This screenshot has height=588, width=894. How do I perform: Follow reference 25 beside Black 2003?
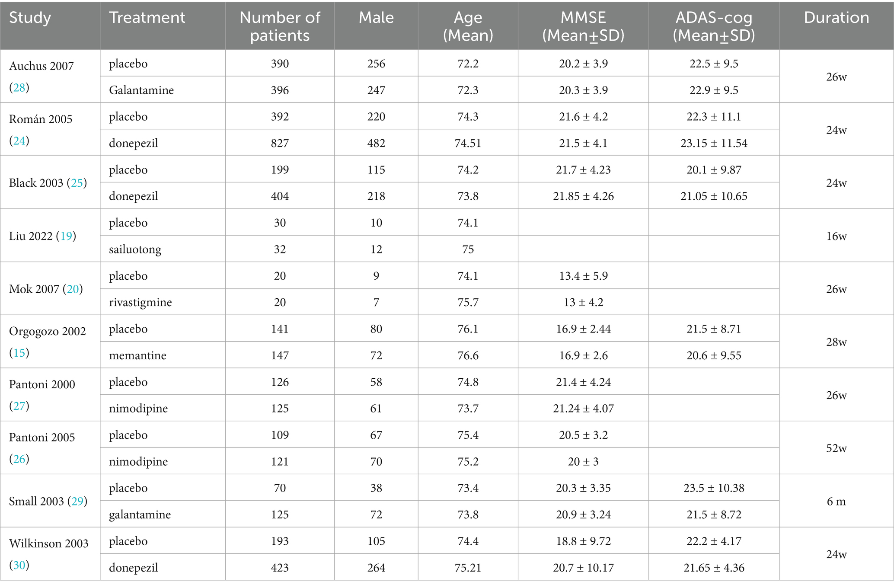[77, 183]
